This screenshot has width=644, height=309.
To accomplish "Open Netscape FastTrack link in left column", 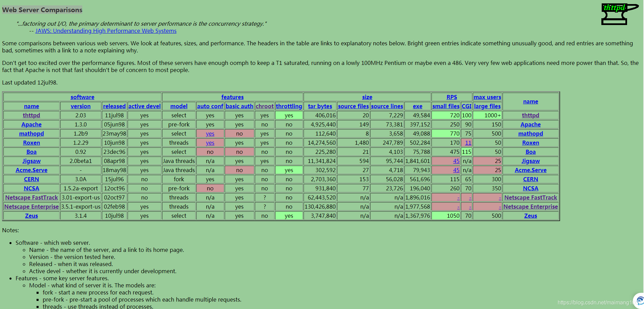I will pos(31,197).
